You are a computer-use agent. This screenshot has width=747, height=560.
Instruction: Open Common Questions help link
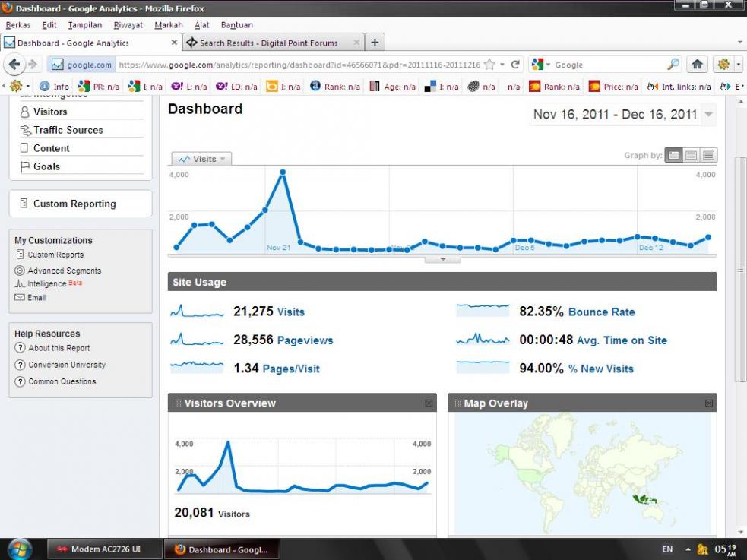tap(62, 381)
